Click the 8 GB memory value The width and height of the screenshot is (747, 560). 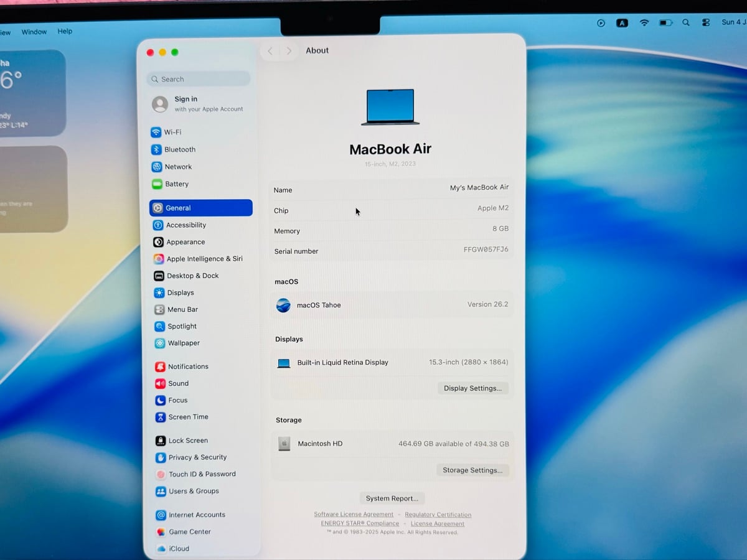click(x=500, y=229)
